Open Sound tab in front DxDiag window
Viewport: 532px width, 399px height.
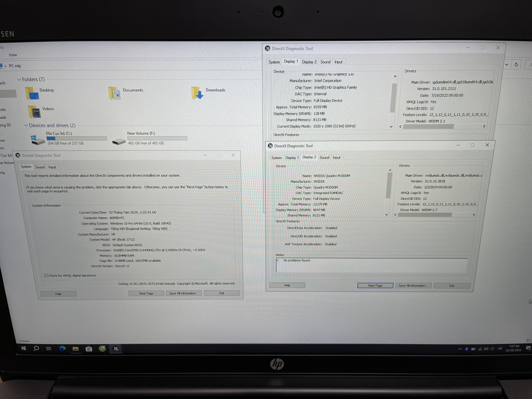(324, 158)
